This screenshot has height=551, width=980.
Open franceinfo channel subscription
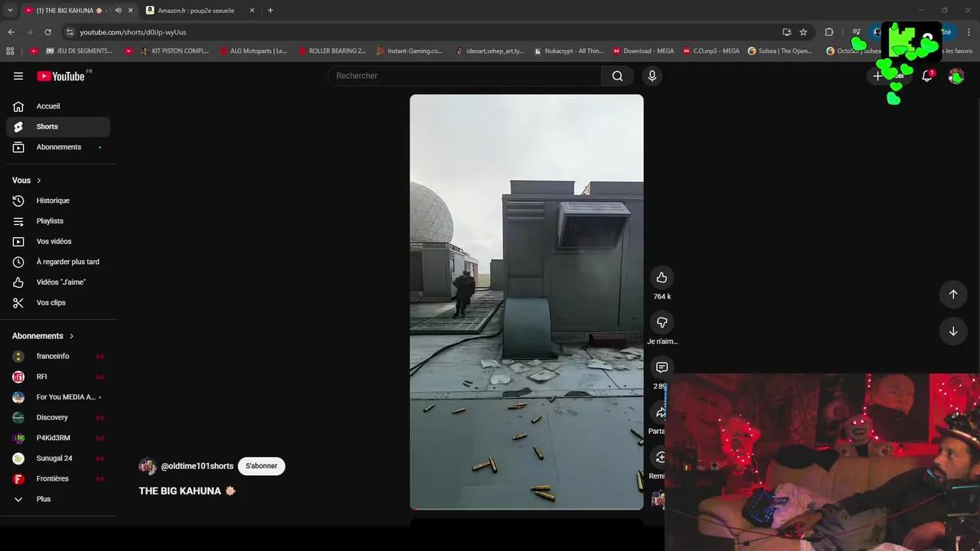click(x=57, y=356)
